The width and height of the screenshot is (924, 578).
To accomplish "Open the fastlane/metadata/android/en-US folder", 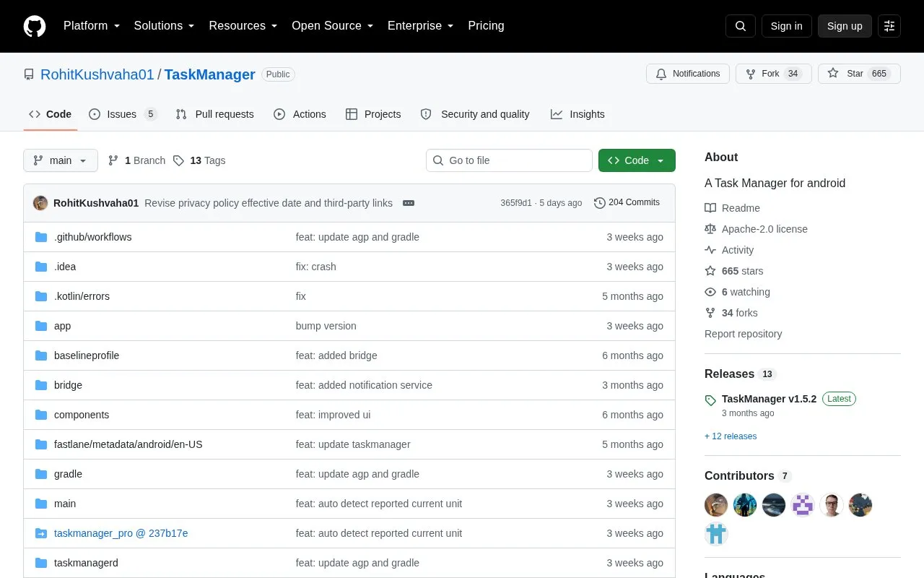I will 128,444.
